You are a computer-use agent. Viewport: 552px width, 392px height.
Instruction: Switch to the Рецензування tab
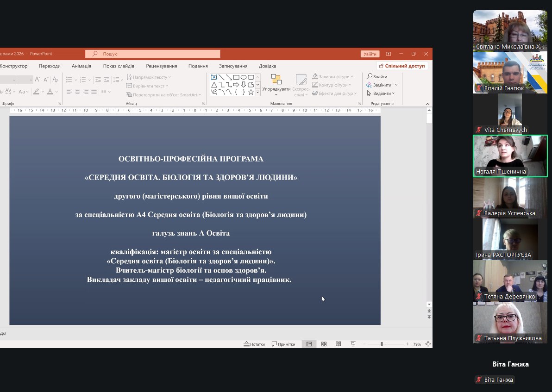click(x=161, y=66)
